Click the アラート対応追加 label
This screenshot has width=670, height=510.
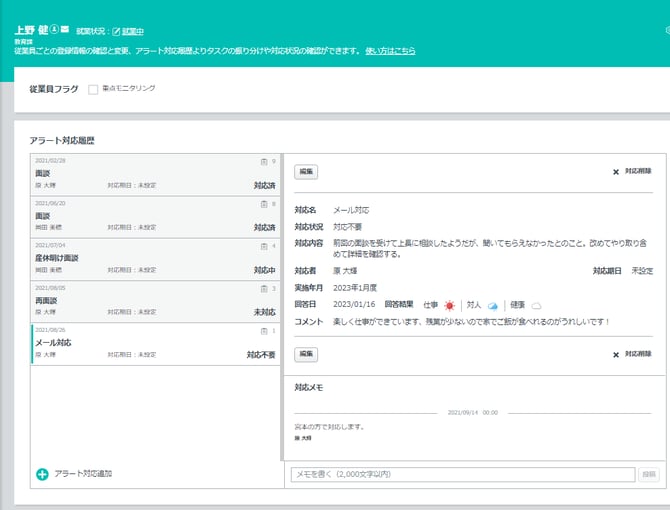click(x=83, y=474)
